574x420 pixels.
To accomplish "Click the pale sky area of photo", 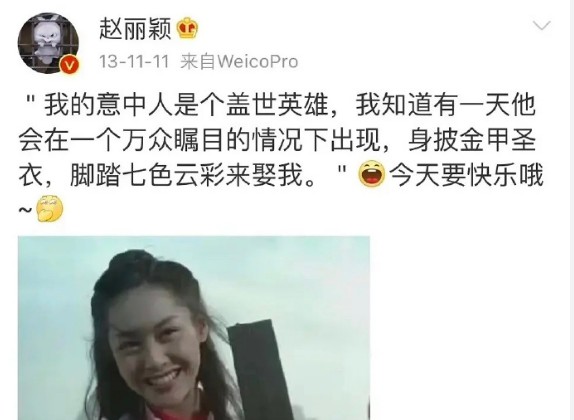I will click(x=293, y=278).
